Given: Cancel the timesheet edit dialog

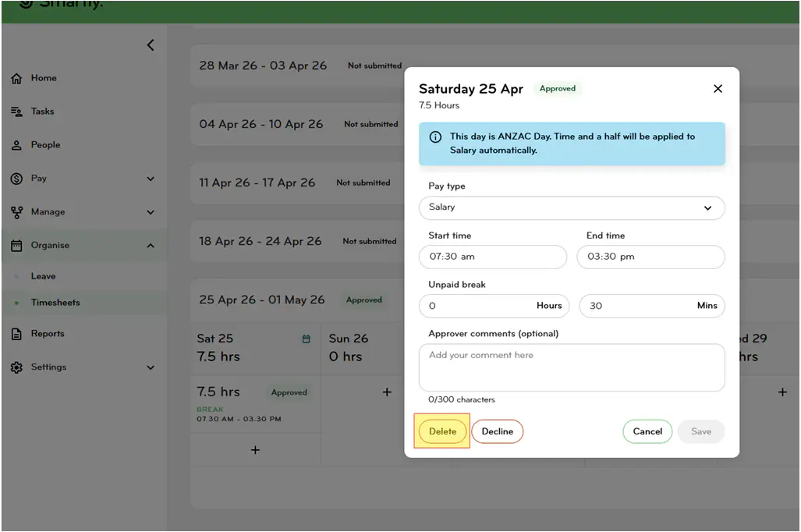Looking at the screenshot, I should tap(647, 432).
